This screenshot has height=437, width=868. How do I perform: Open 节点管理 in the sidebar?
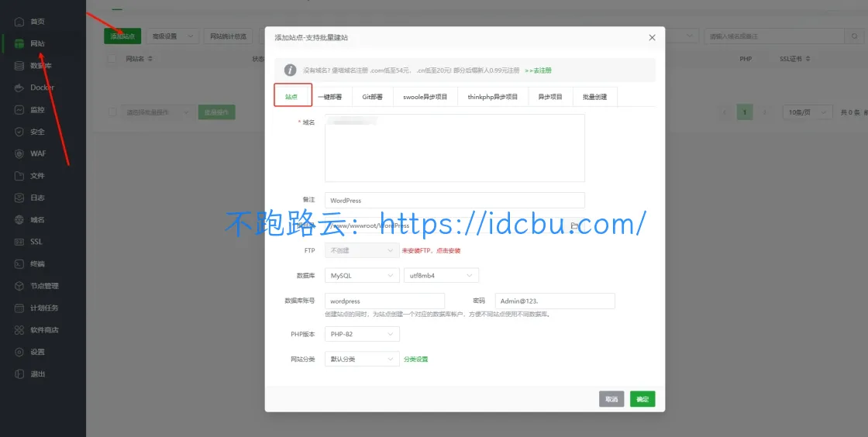coord(43,285)
